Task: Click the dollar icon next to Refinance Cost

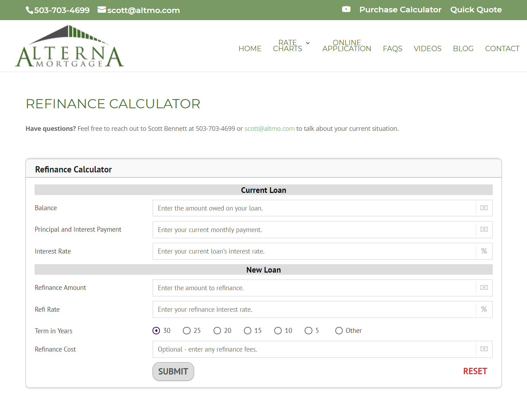Action: pos(484,349)
